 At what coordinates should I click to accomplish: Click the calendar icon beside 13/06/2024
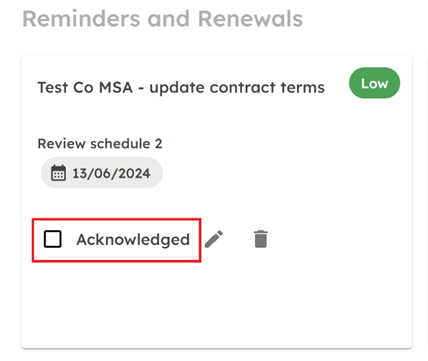pos(58,173)
